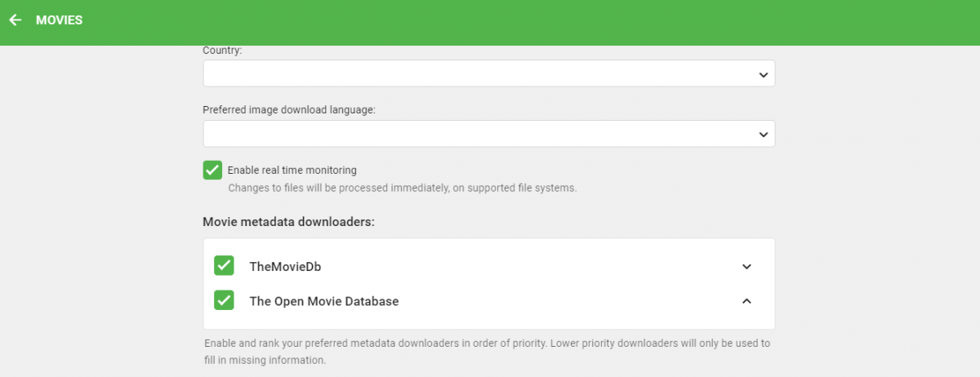This screenshot has width=980, height=377.
Task: Click the 'Enable real time monitoring' label
Action: 292,171
